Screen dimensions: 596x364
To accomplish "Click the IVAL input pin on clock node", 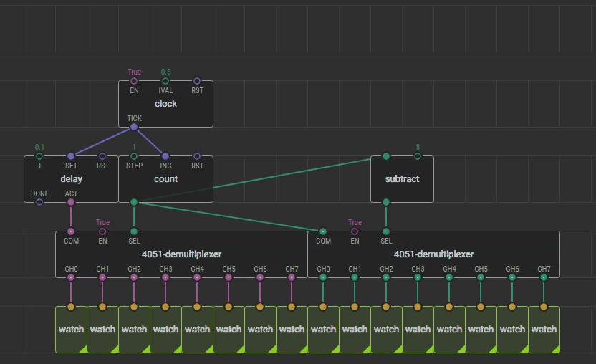I will tap(165, 81).
